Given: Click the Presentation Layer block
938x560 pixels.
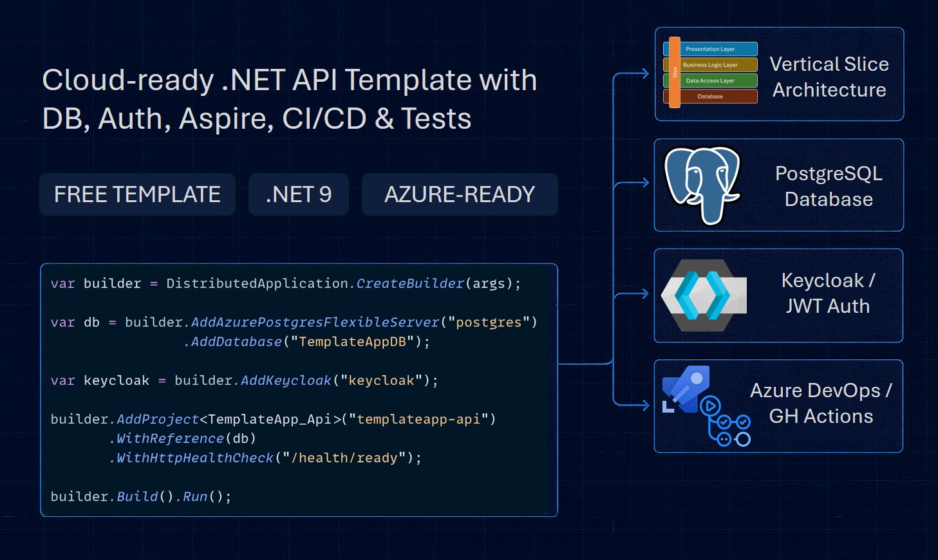Looking at the screenshot, I should [x=710, y=49].
